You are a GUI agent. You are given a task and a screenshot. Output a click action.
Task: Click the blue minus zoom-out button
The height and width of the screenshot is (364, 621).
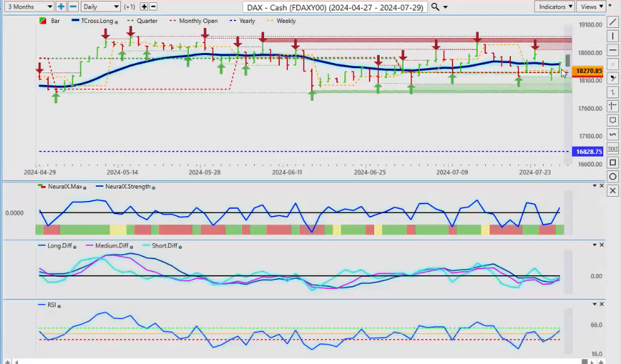tap(73, 7)
